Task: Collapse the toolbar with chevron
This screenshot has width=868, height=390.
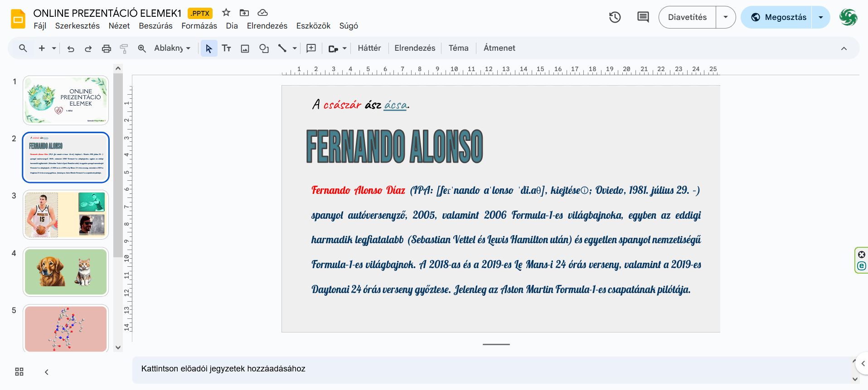Action: [x=844, y=48]
